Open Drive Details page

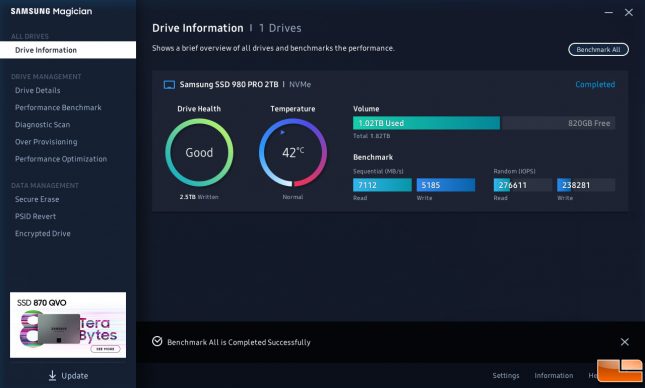point(38,91)
